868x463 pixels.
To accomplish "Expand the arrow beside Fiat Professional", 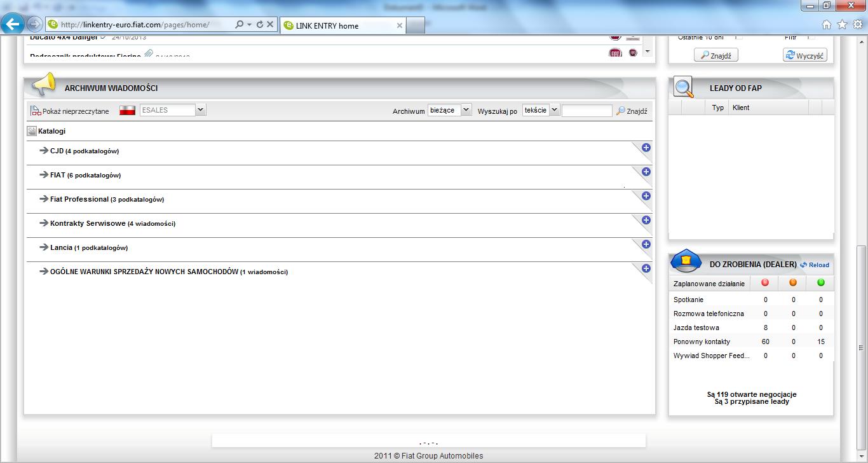I will click(44, 199).
